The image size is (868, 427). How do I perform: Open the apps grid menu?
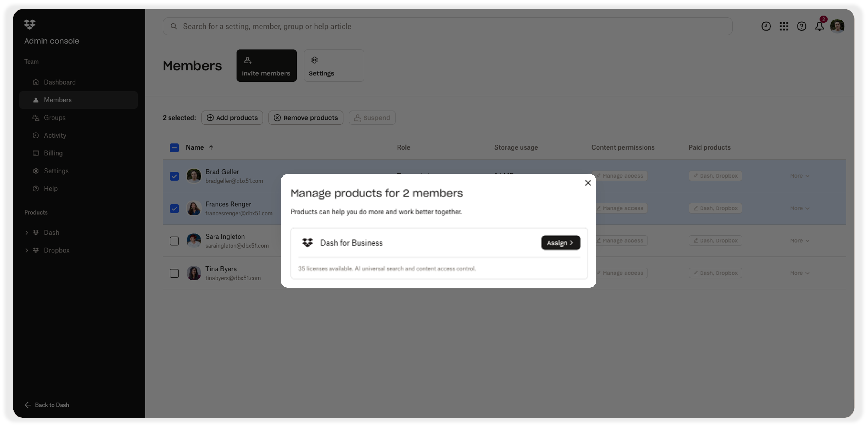(x=784, y=26)
